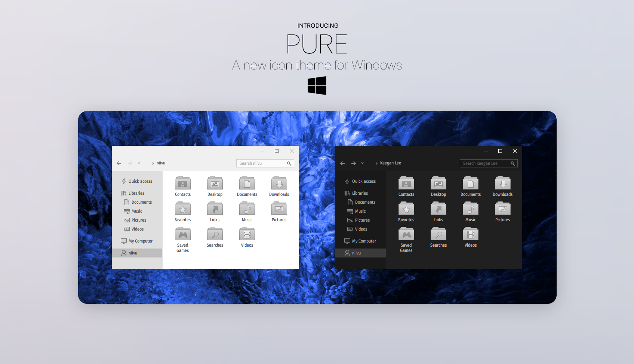Viewport: 634px width, 364px height.
Task: Focus the Search Keegan Lee field
Action: click(x=489, y=163)
